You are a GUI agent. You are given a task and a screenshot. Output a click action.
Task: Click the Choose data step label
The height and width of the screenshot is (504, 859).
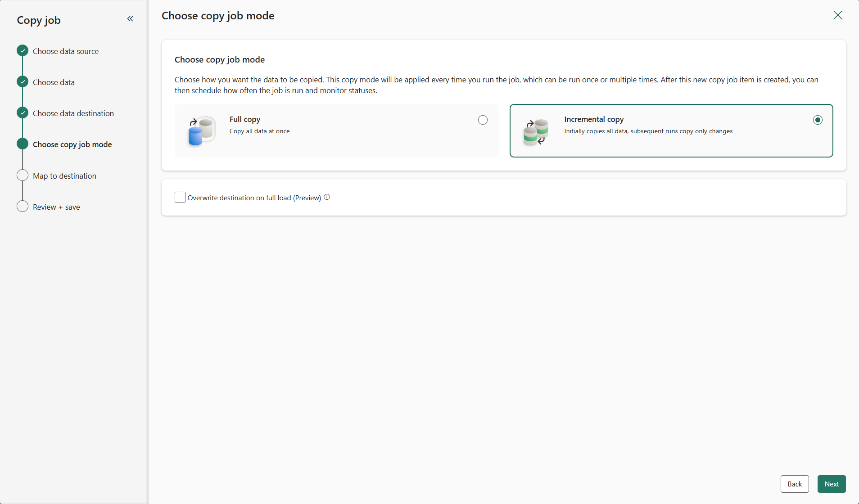click(x=54, y=82)
